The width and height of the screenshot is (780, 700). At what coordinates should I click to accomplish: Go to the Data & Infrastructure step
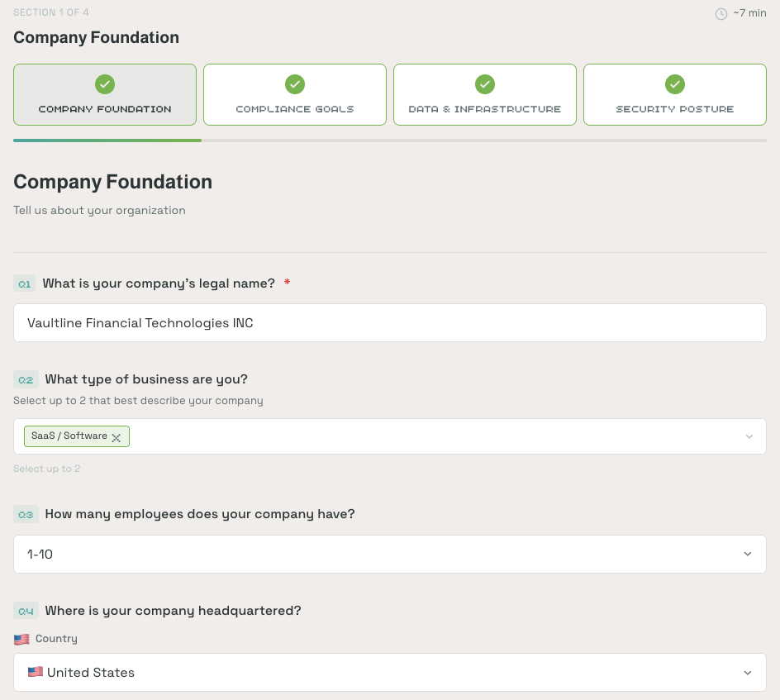tap(485, 94)
